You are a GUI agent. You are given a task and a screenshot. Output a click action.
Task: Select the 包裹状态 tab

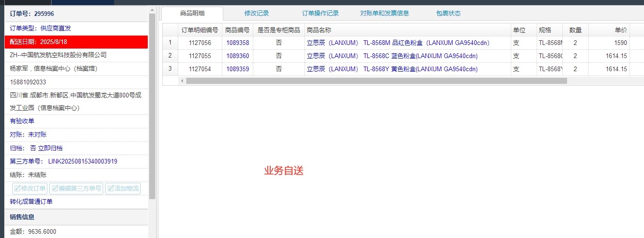point(448,13)
